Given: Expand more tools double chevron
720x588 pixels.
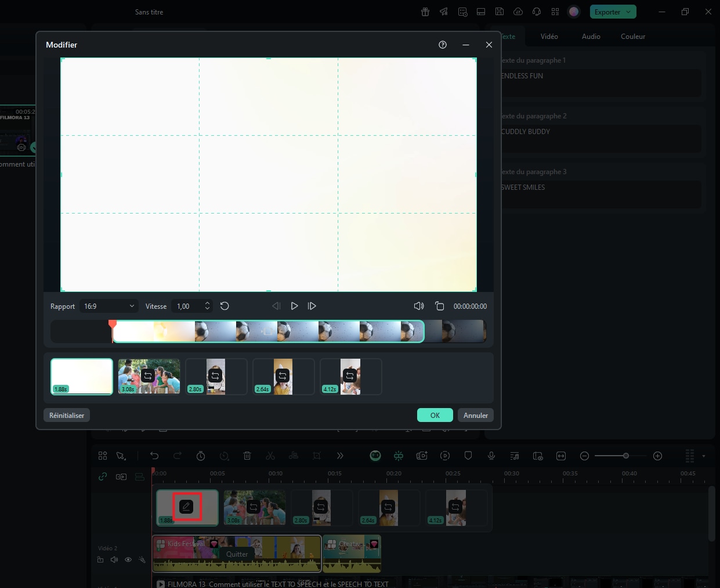Looking at the screenshot, I should [x=340, y=456].
